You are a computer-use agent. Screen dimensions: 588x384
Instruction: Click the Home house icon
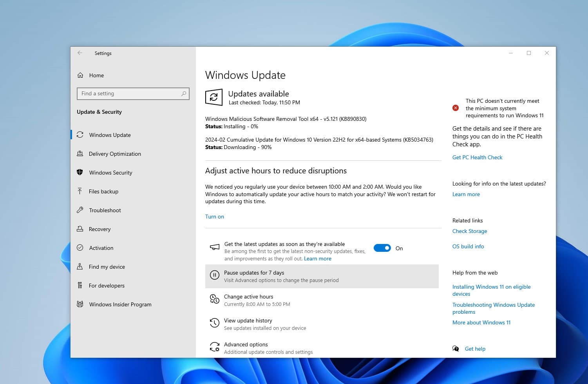pos(80,75)
